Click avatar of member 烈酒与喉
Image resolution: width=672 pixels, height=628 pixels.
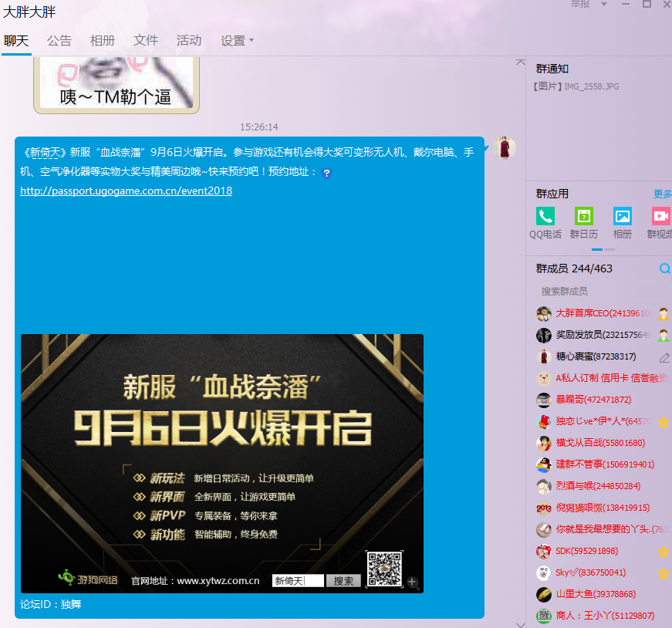544,486
